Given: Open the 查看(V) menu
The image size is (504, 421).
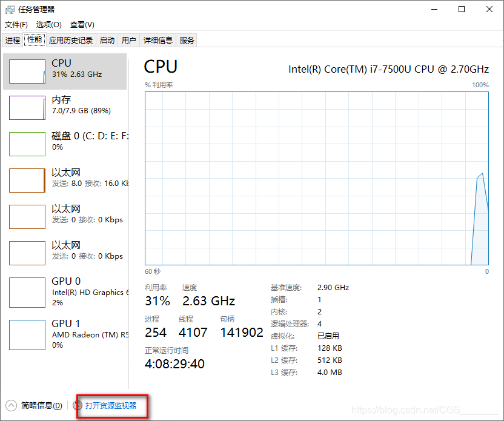Looking at the screenshot, I should 82,25.
